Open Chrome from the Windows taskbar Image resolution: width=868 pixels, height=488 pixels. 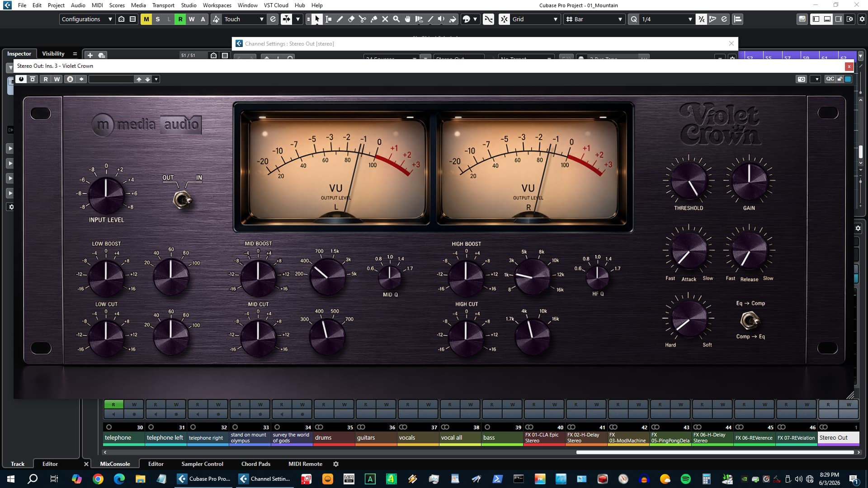pyautogui.click(x=98, y=479)
